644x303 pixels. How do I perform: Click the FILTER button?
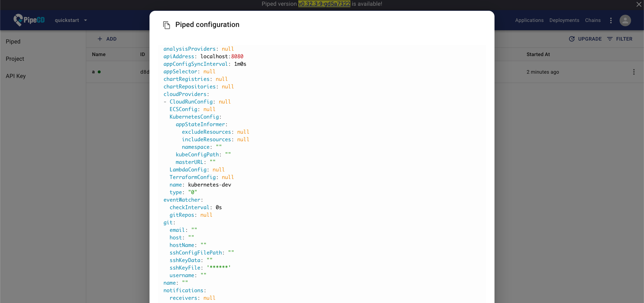620,39
